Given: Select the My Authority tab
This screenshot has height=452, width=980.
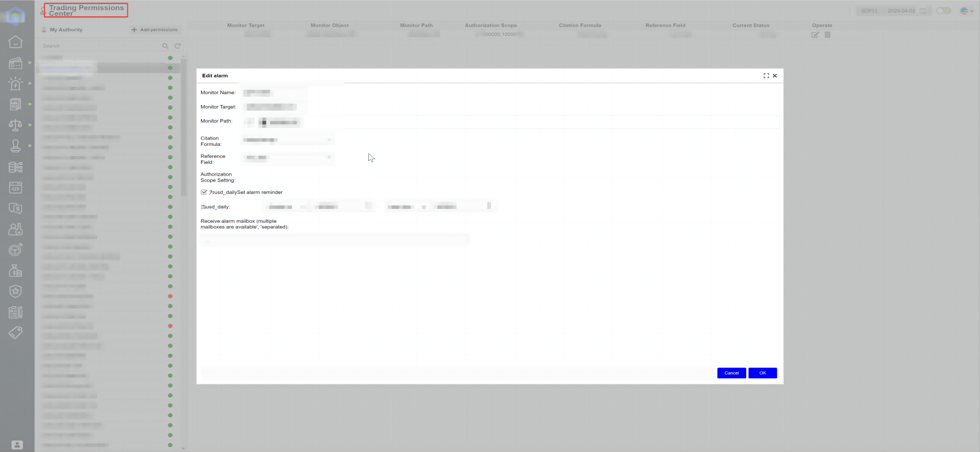Looking at the screenshot, I should click(x=62, y=30).
